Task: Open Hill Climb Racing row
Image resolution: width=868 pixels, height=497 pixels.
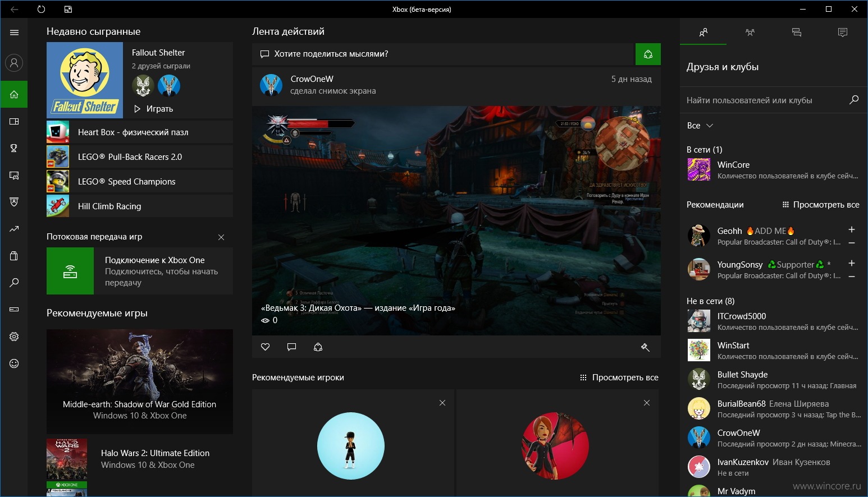Action: [x=140, y=206]
